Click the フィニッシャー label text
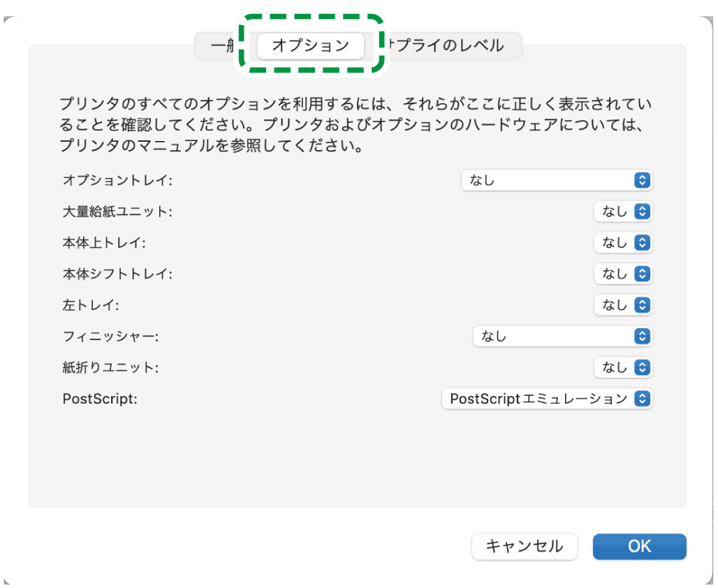The height and width of the screenshot is (588, 718). 111,337
